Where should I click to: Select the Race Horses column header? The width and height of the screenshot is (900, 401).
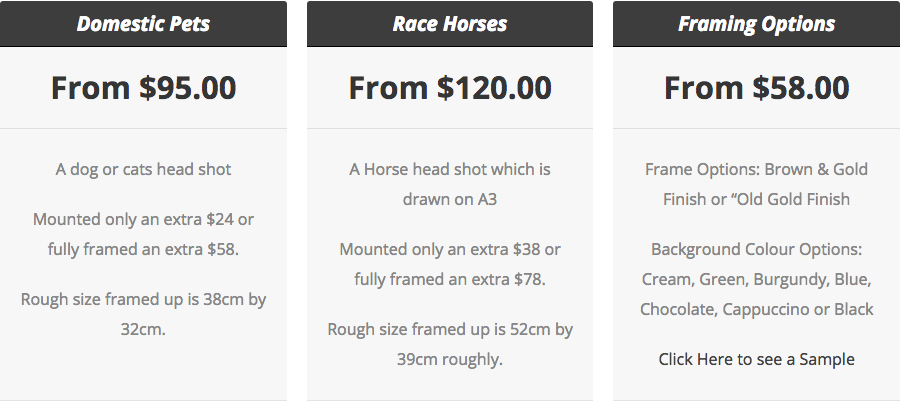[449, 24]
